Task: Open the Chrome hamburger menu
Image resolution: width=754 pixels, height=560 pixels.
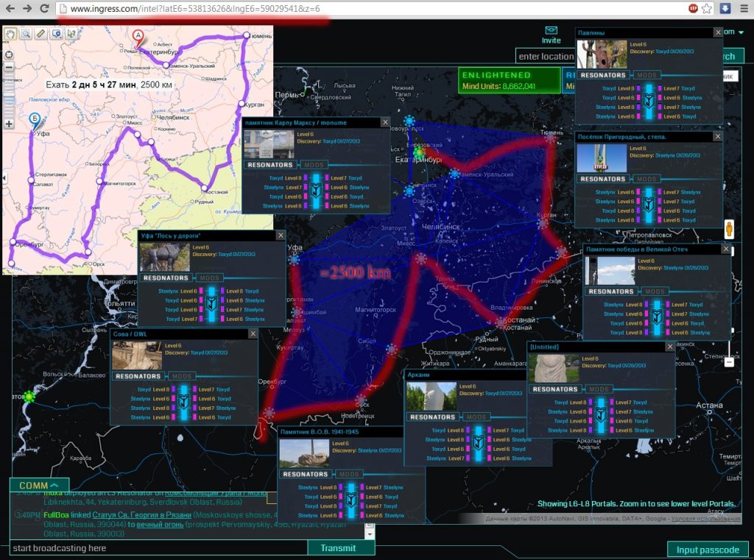Action: click(744, 8)
